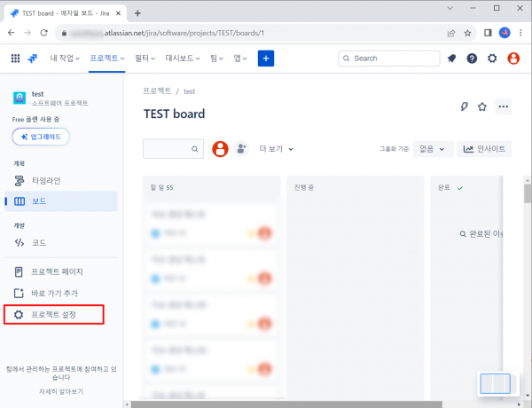
Task: Open the help question mark icon
Action: (472, 59)
